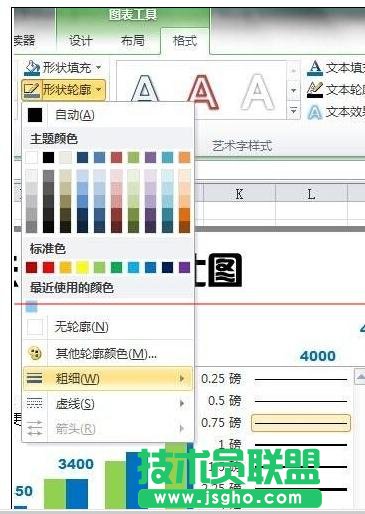Viewport: 365px width, 514px height.
Task: Switch to the 布局 ribbon tab
Action: tap(133, 41)
